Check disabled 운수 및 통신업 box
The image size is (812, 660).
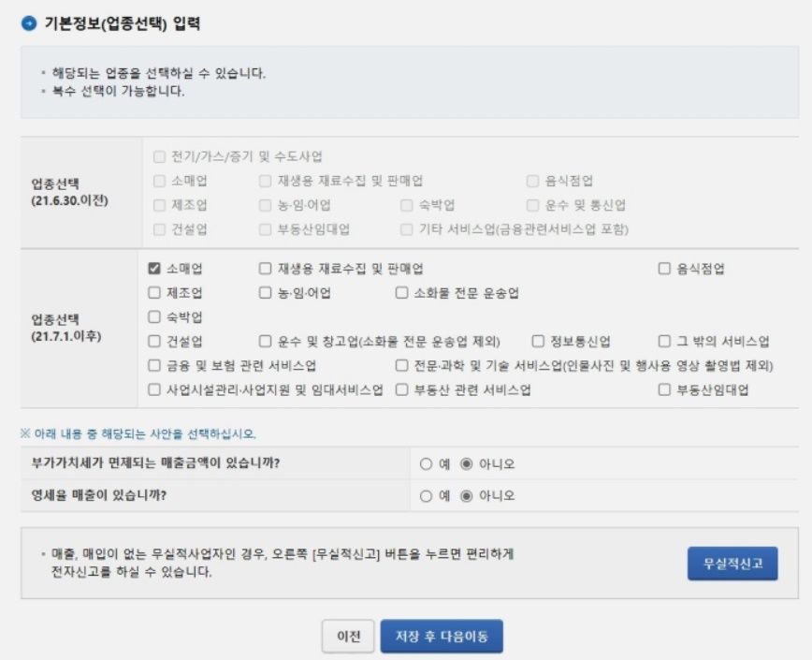click(x=532, y=205)
